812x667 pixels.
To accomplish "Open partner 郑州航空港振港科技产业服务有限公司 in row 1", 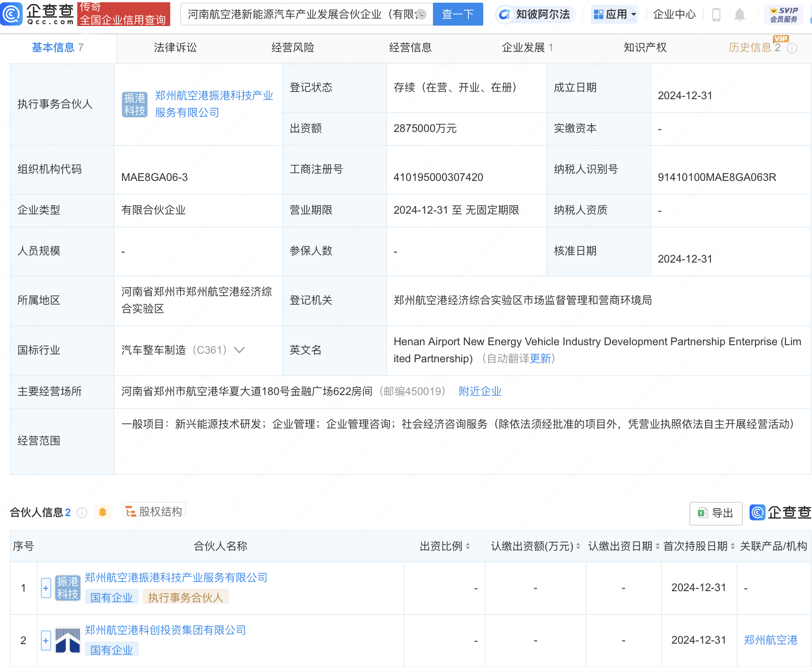I will tap(176, 578).
